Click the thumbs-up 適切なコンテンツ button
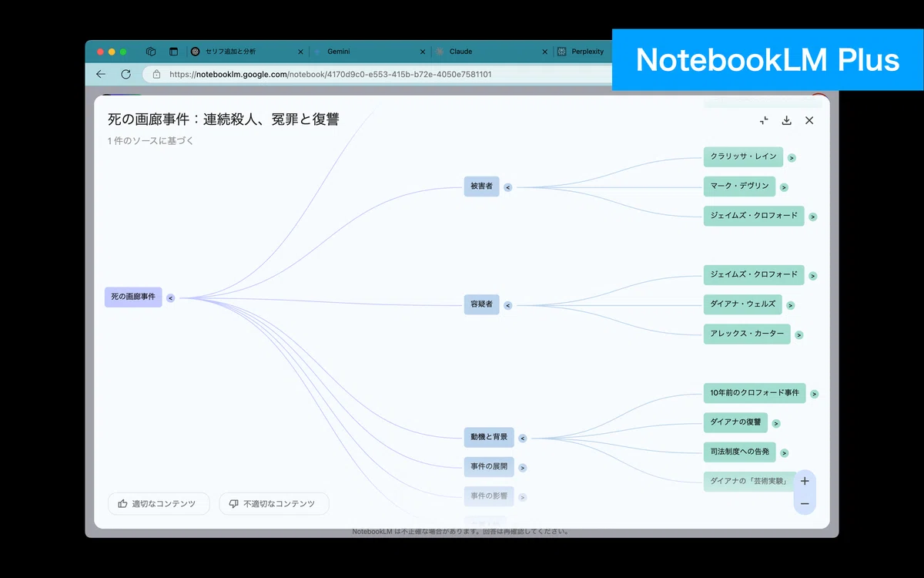The width and height of the screenshot is (924, 578). click(x=159, y=504)
